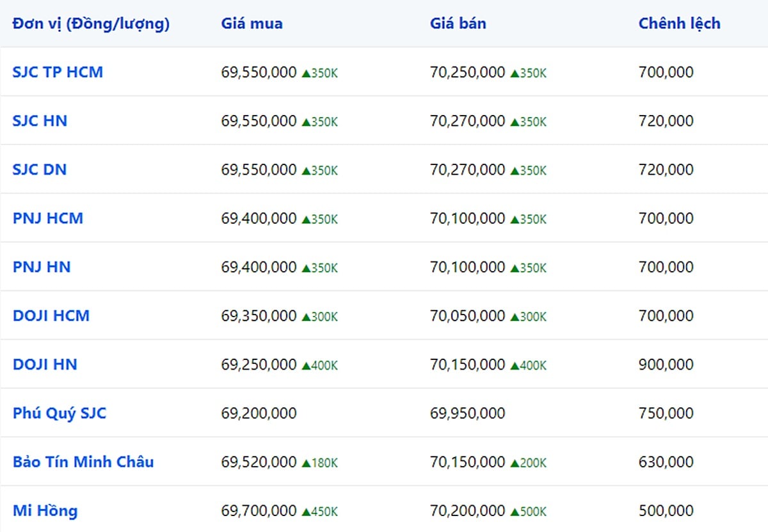Viewport: 768px width, 532px height.
Task: Select DOJI HN buying price 69,250,000
Action: (259, 364)
